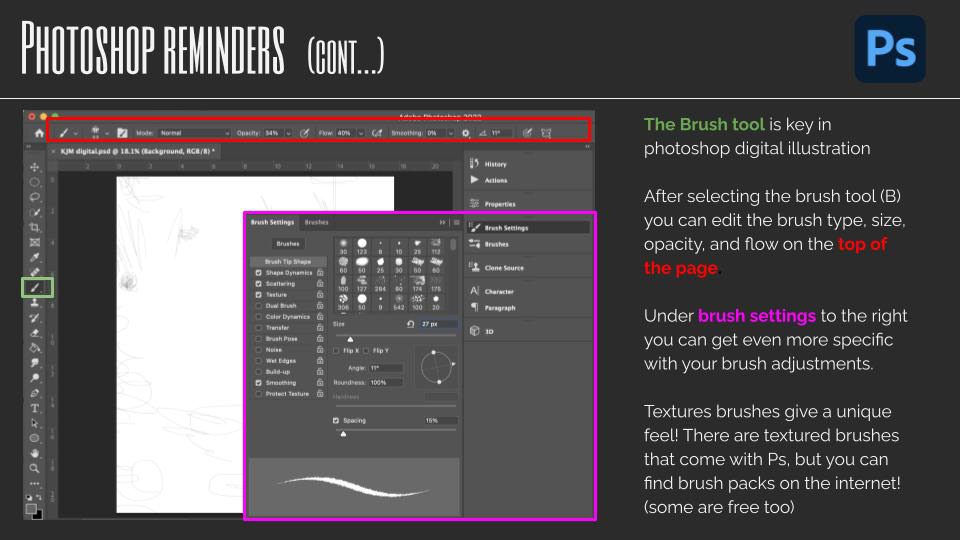Click the Roundness field showing 100%
The image size is (960, 540).
(386, 383)
